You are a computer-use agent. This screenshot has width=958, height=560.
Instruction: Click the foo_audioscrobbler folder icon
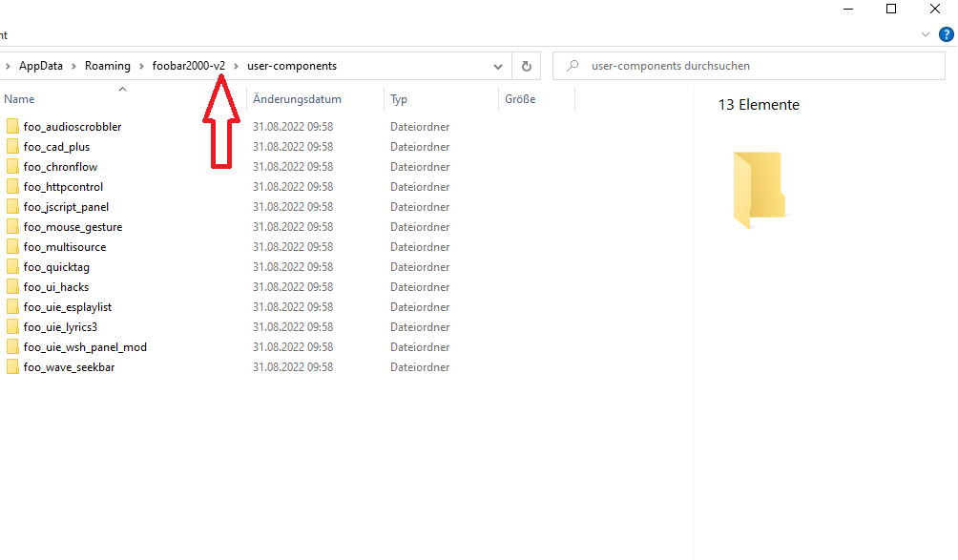[x=12, y=127]
